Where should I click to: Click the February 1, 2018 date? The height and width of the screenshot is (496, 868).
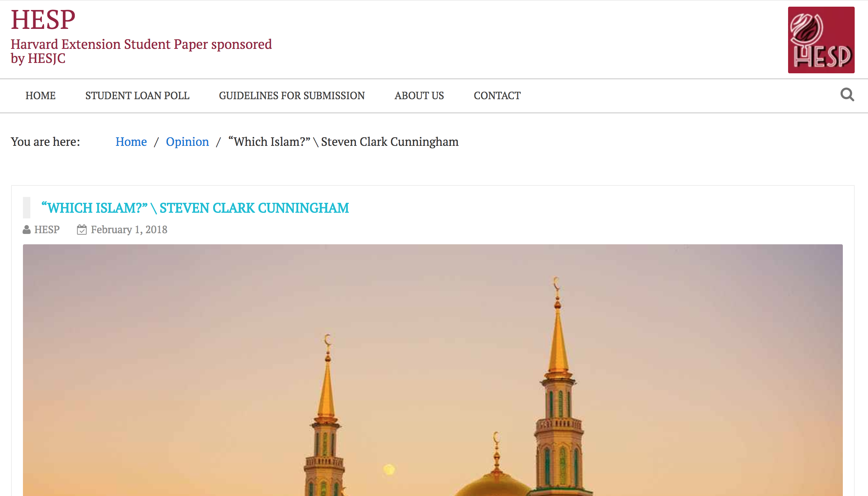pyautogui.click(x=129, y=229)
